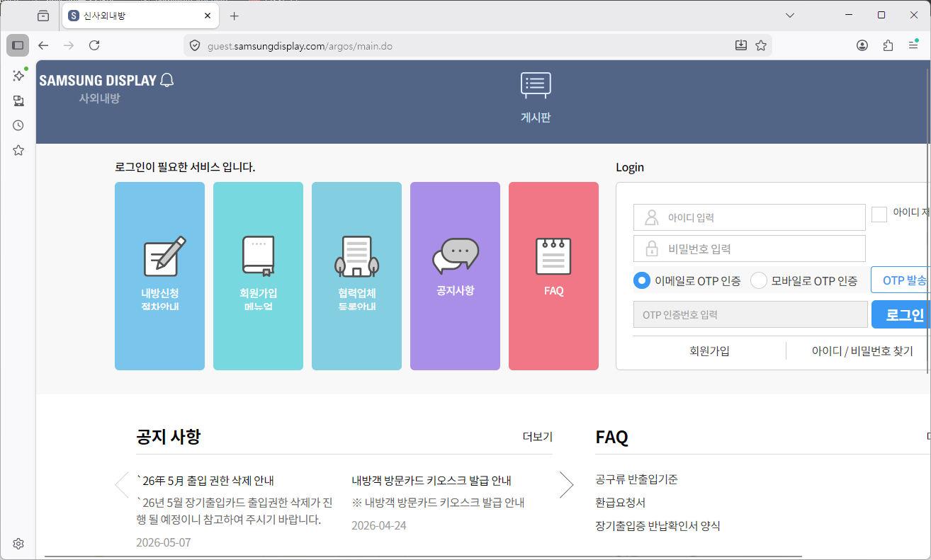Show next notice with right arrow

pyautogui.click(x=566, y=485)
